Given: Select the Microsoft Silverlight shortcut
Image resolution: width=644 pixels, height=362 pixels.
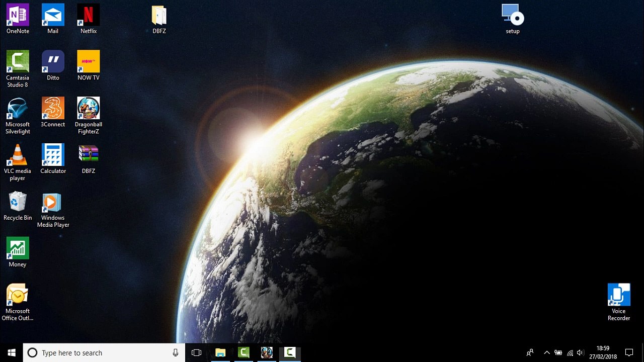Looking at the screenshot, I should pos(18,116).
